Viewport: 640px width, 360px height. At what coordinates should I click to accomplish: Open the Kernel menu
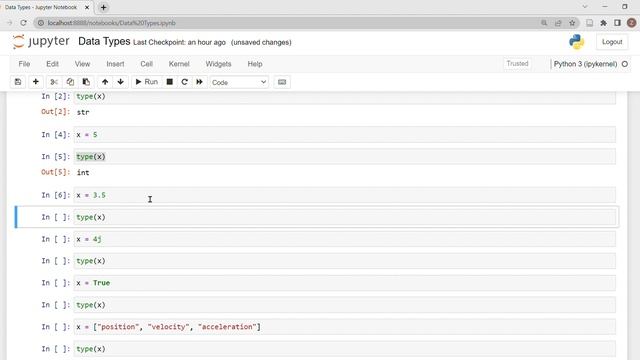179,64
